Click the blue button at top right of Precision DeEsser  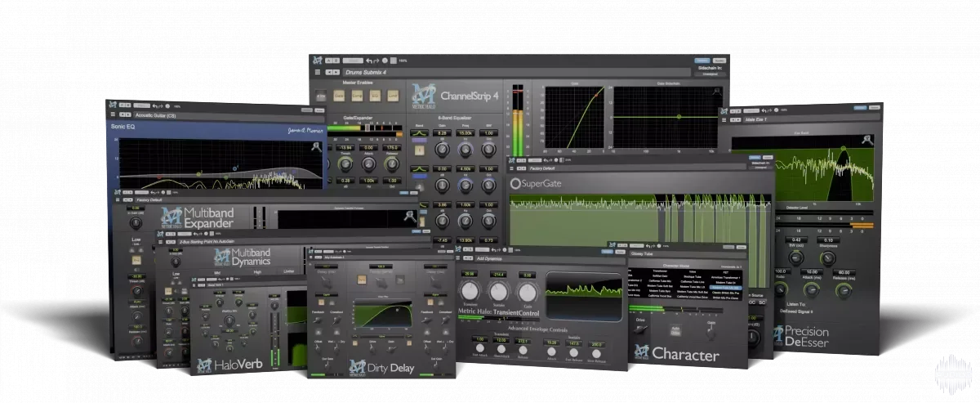[x=859, y=107]
